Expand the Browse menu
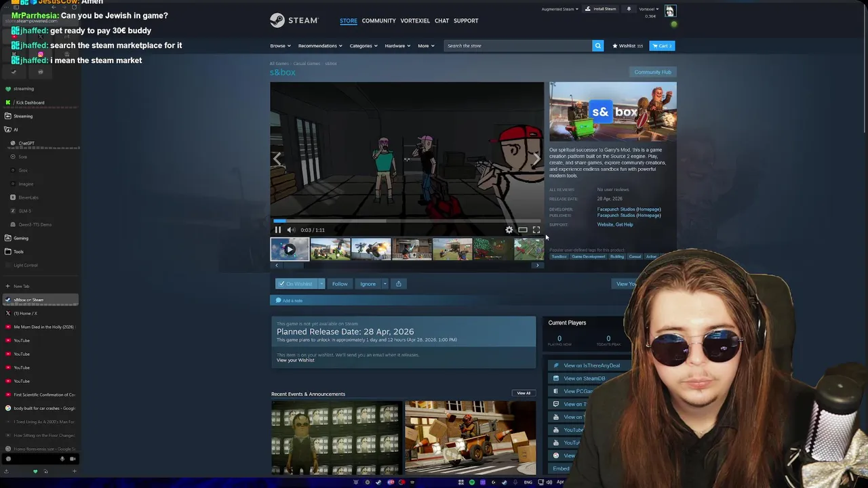Viewport: 868px width, 488px height. (x=280, y=45)
